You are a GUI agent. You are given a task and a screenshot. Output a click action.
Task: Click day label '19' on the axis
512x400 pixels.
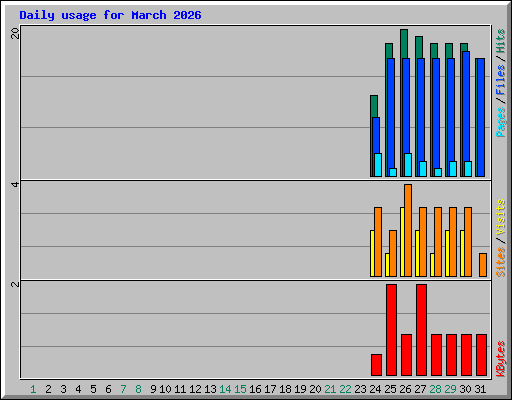[x=300, y=389]
